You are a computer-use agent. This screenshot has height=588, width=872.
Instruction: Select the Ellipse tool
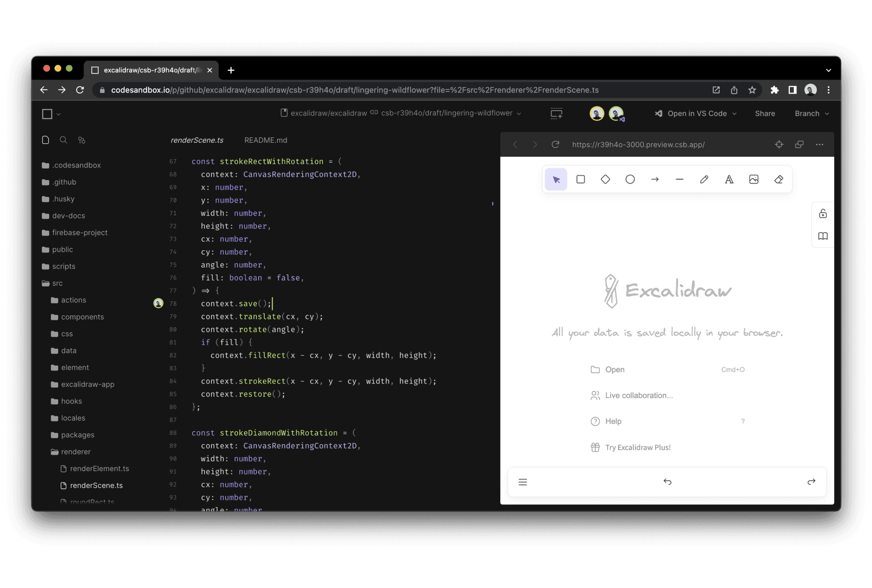(630, 179)
